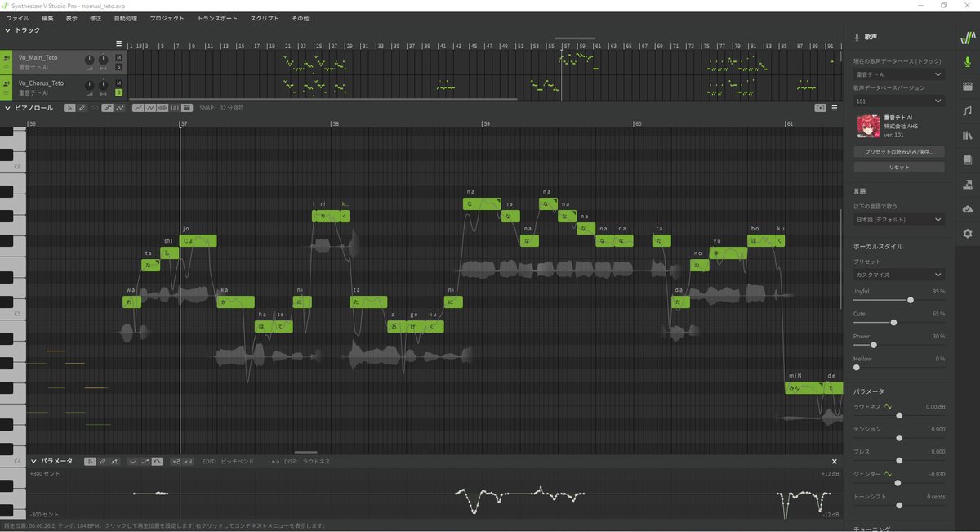Open the Settings gear in sidebar
The image size is (980, 532).
tap(968, 234)
